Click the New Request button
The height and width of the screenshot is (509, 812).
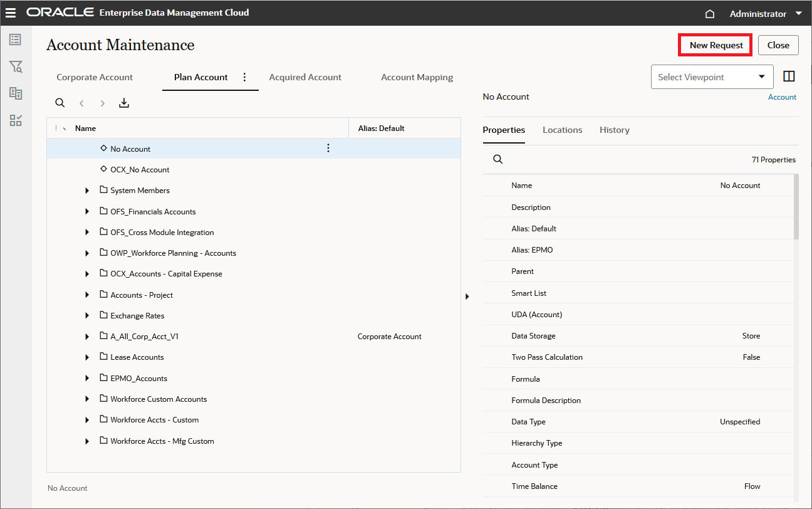716,45
